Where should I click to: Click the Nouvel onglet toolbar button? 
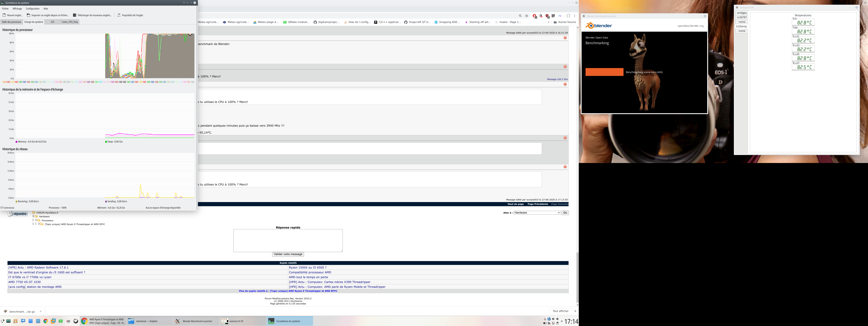coord(13,15)
